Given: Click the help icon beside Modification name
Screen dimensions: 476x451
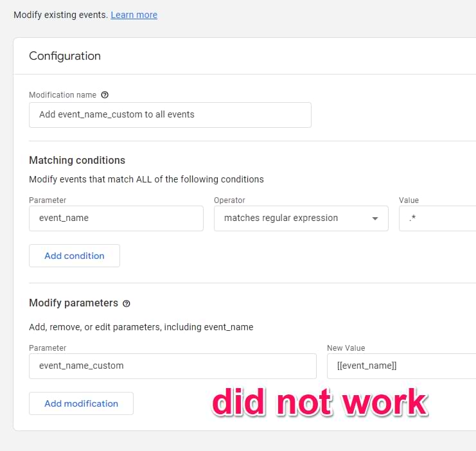Looking at the screenshot, I should click(105, 95).
